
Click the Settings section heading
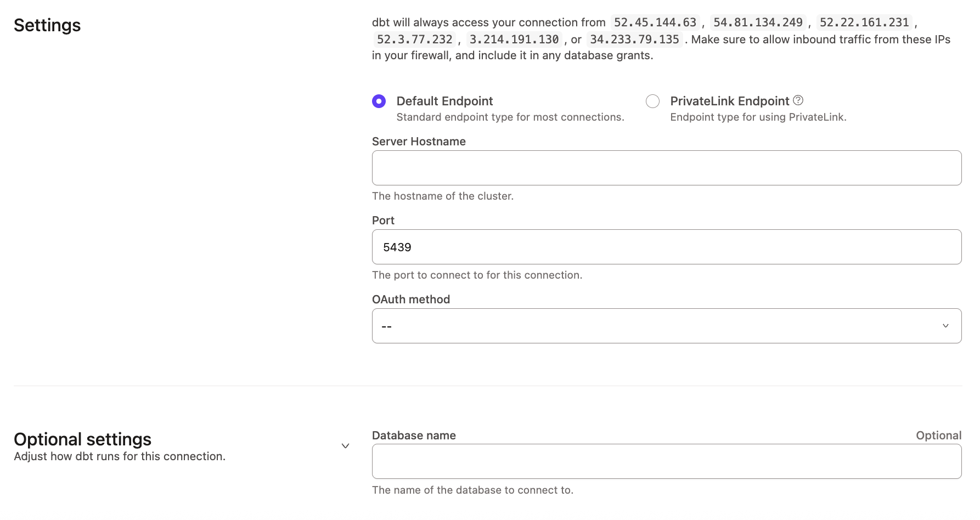pos(47,25)
